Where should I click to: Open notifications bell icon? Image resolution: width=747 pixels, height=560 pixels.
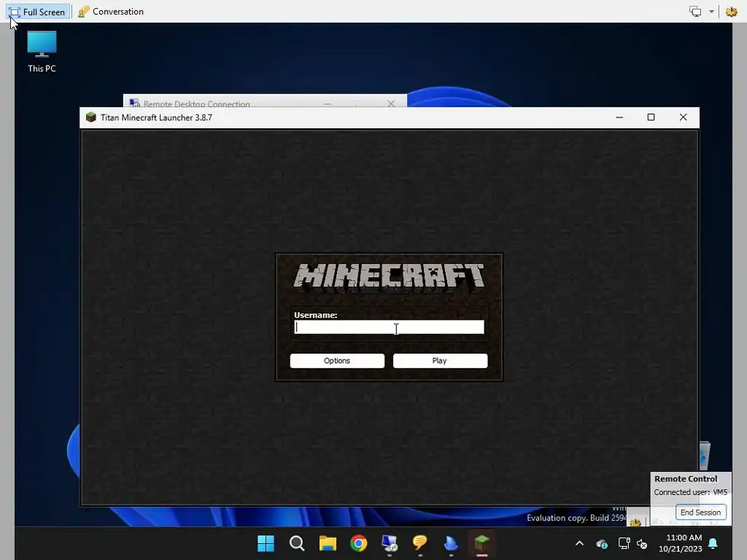point(713,543)
